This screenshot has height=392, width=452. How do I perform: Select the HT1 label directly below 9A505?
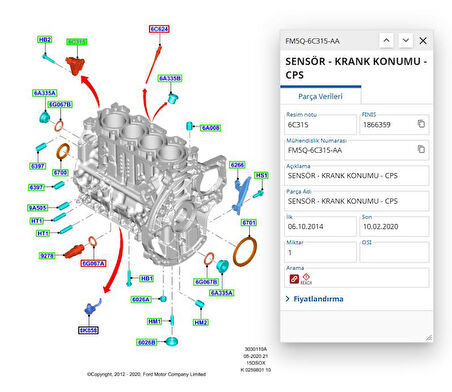(37, 221)
